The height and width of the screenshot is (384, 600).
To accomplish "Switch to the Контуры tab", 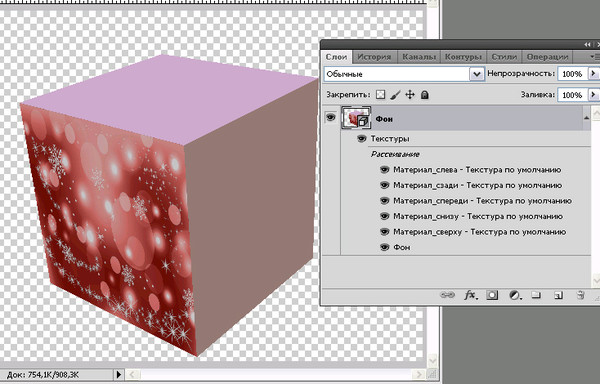I will click(463, 57).
